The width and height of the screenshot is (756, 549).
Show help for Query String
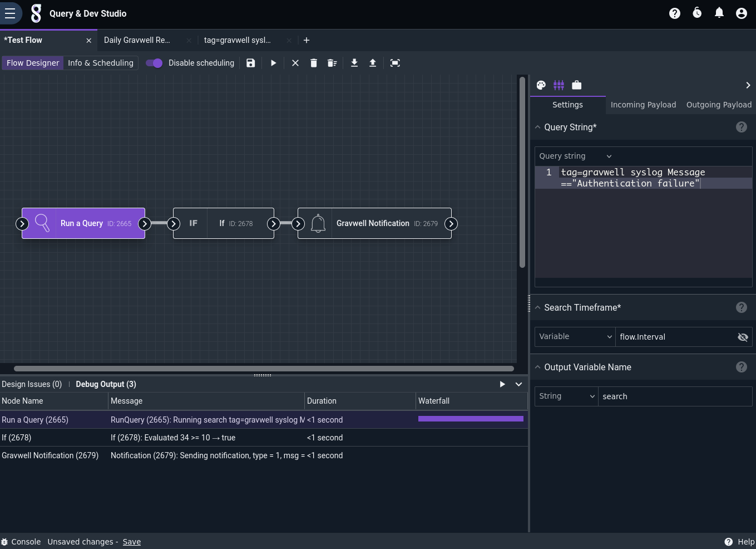(742, 127)
